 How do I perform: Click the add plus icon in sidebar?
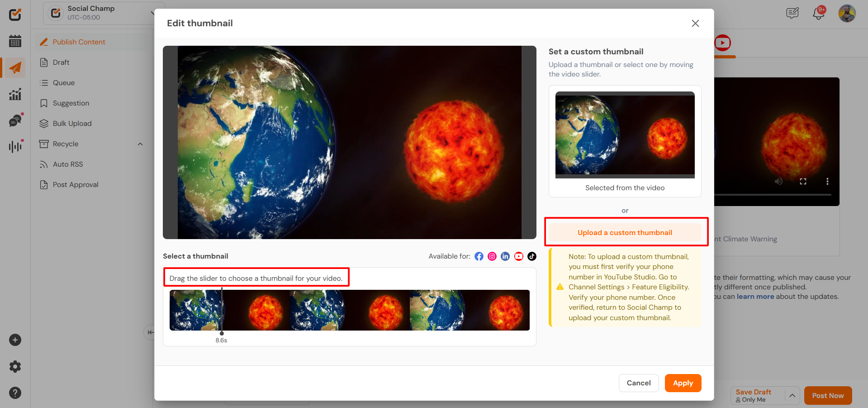point(15,340)
